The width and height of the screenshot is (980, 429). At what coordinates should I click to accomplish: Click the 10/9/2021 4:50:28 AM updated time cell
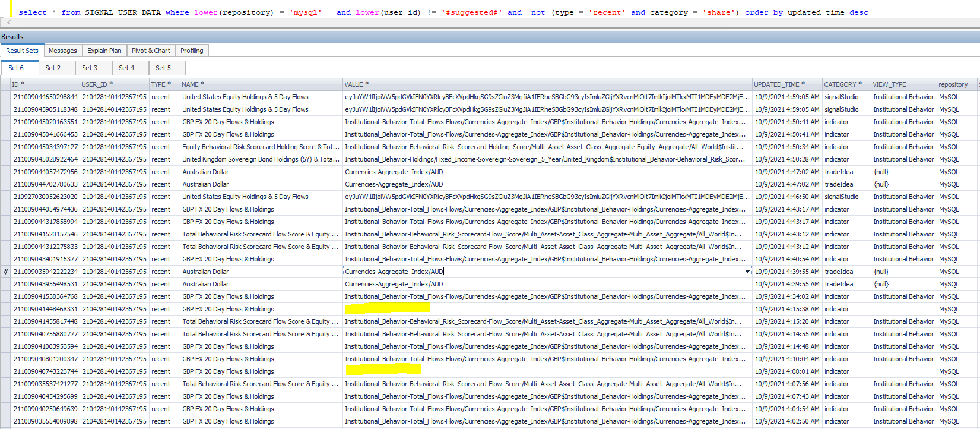[787, 159]
